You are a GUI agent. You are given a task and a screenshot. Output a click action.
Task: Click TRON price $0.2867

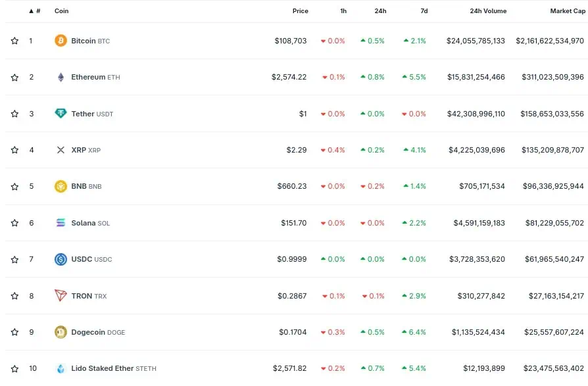pos(292,296)
